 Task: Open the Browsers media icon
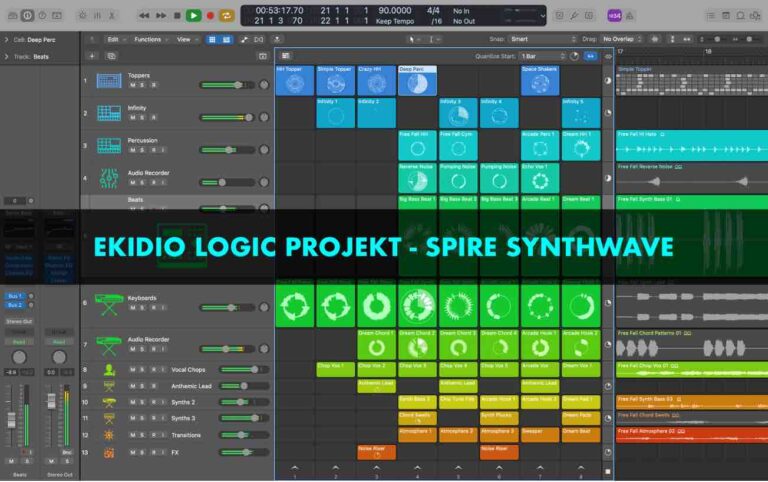click(756, 16)
